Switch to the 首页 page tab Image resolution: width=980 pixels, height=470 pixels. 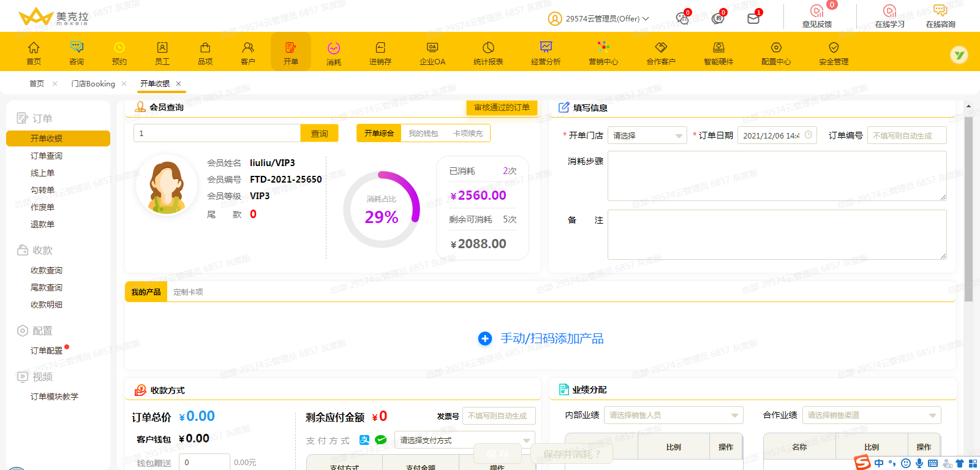click(x=37, y=84)
